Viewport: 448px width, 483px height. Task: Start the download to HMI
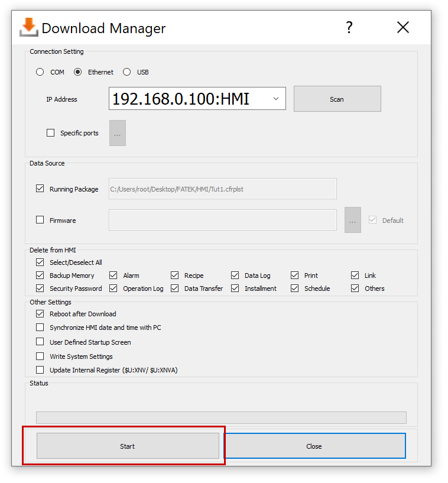tap(128, 446)
